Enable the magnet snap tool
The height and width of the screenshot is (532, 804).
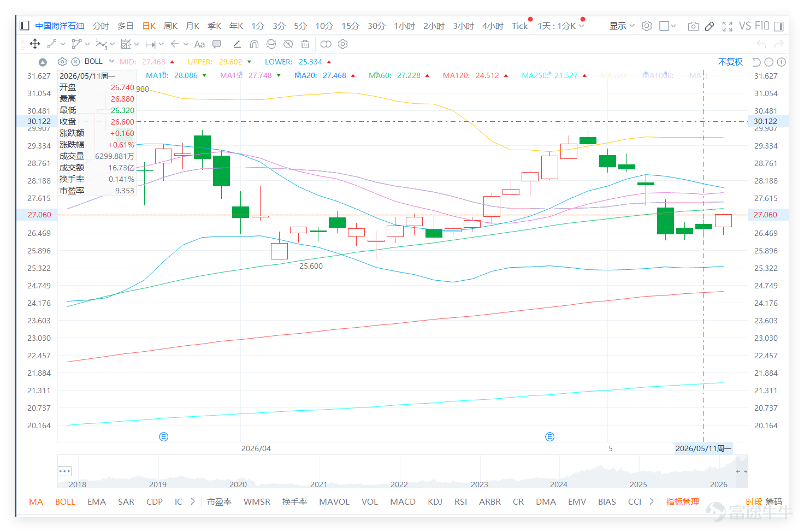click(x=254, y=44)
